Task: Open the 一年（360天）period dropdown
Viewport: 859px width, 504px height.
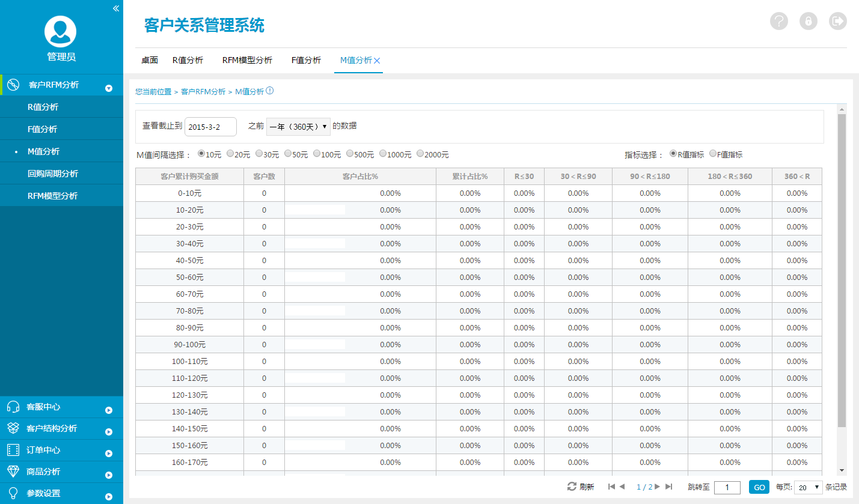Action: pos(298,126)
